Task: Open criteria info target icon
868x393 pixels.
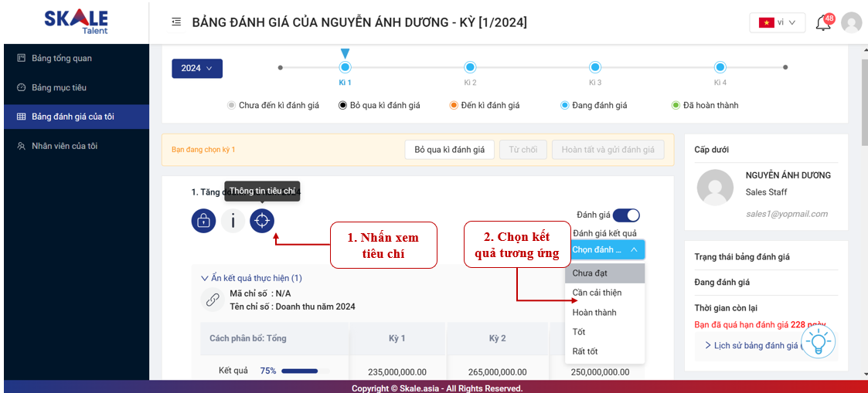Action: 262,221
